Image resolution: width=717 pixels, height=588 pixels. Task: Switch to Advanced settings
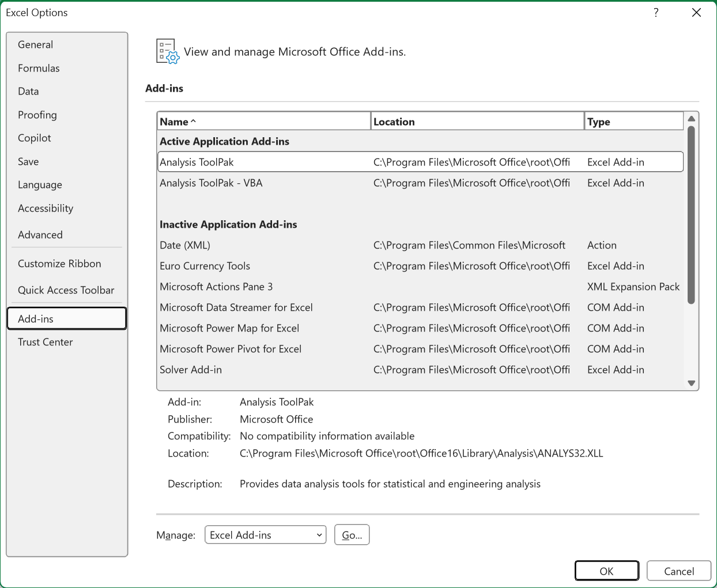pos(67,235)
